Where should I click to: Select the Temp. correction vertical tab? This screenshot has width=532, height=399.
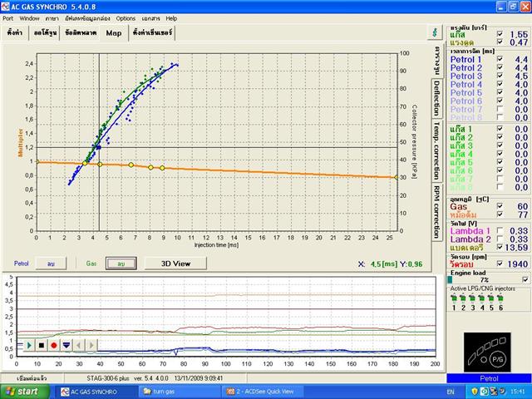436,150
